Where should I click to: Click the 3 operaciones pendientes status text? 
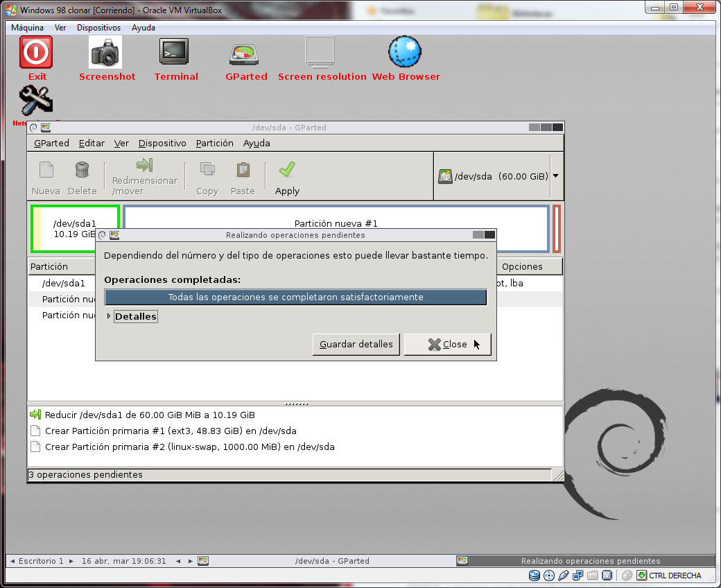[85, 474]
